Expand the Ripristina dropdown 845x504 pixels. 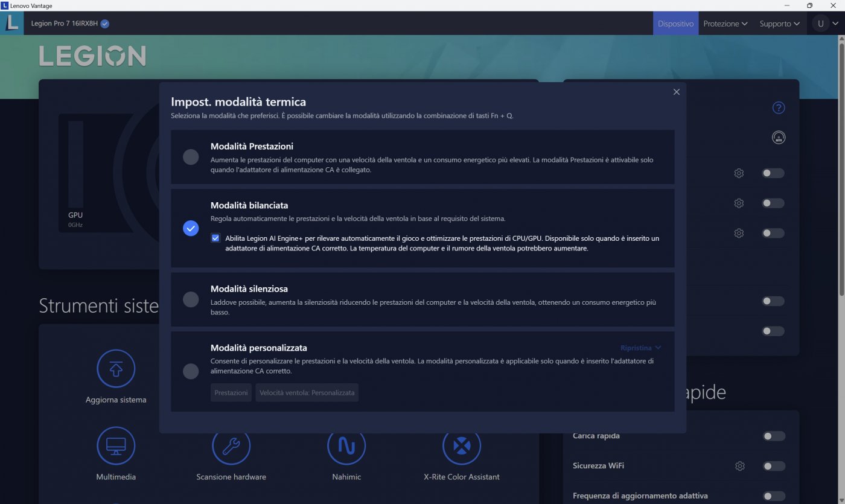click(x=641, y=348)
